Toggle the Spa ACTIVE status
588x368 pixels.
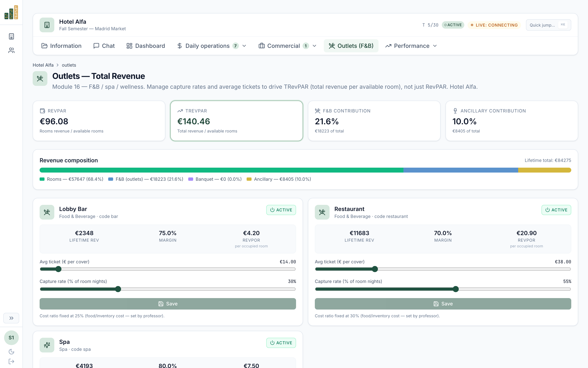click(x=281, y=343)
